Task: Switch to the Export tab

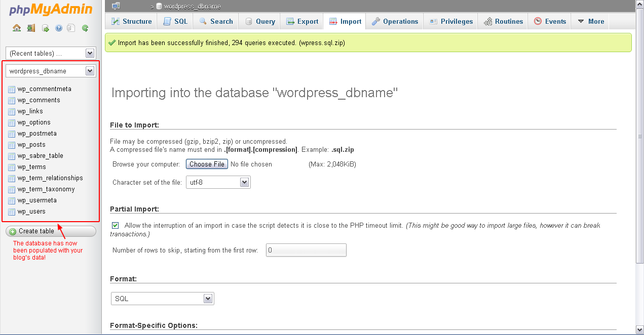Action: point(302,21)
